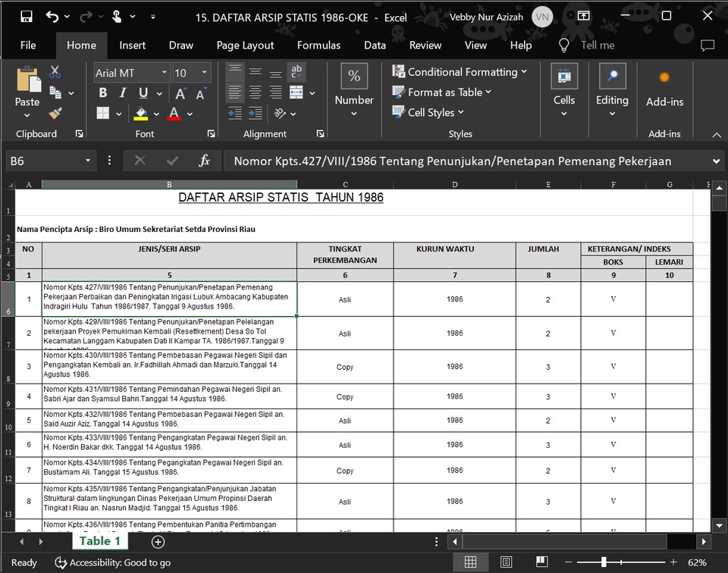The height and width of the screenshot is (573, 728).
Task: Select the Format Painter tool
Action: [57, 113]
